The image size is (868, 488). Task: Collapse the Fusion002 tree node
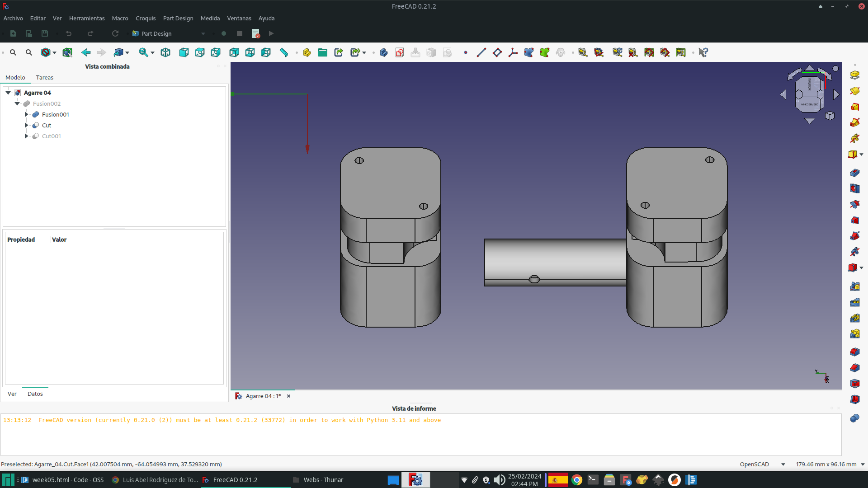point(17,103)
